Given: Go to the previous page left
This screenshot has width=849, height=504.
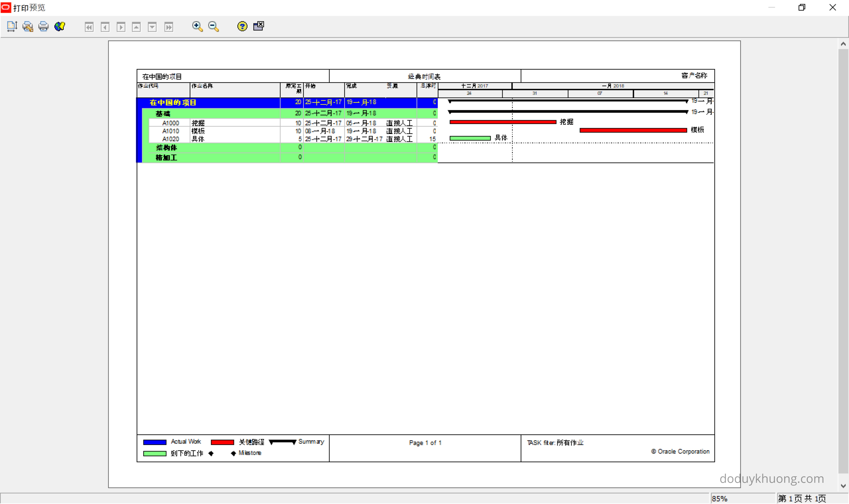Looking at the screenshot, I should pos(105,27).
